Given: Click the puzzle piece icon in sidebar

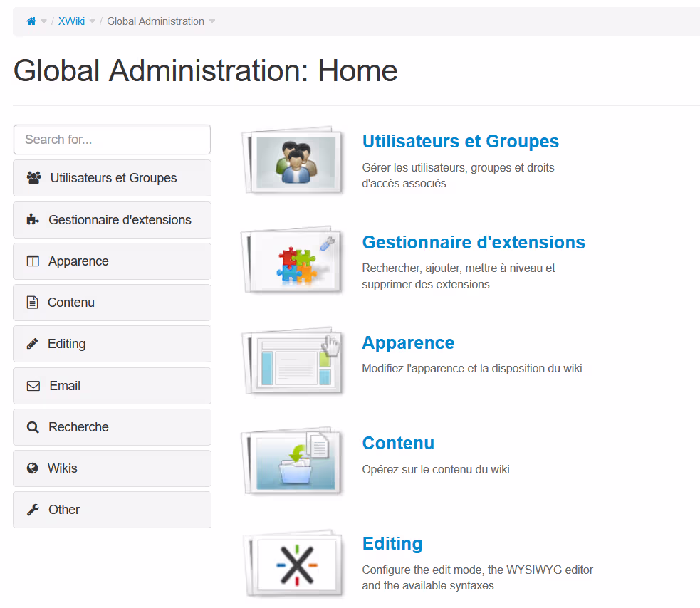Looking at the screenshot, I should [33, 220].
